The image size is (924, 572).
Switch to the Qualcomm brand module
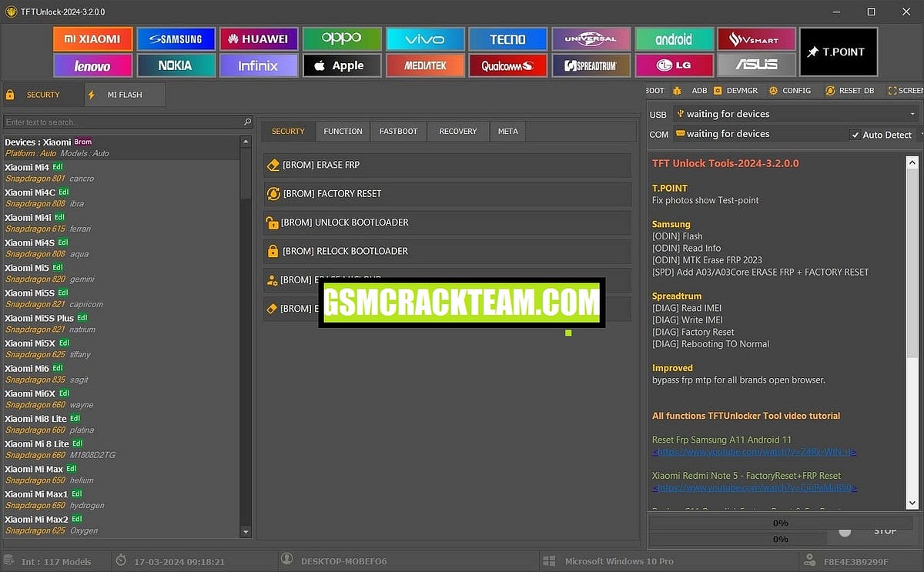508,65
